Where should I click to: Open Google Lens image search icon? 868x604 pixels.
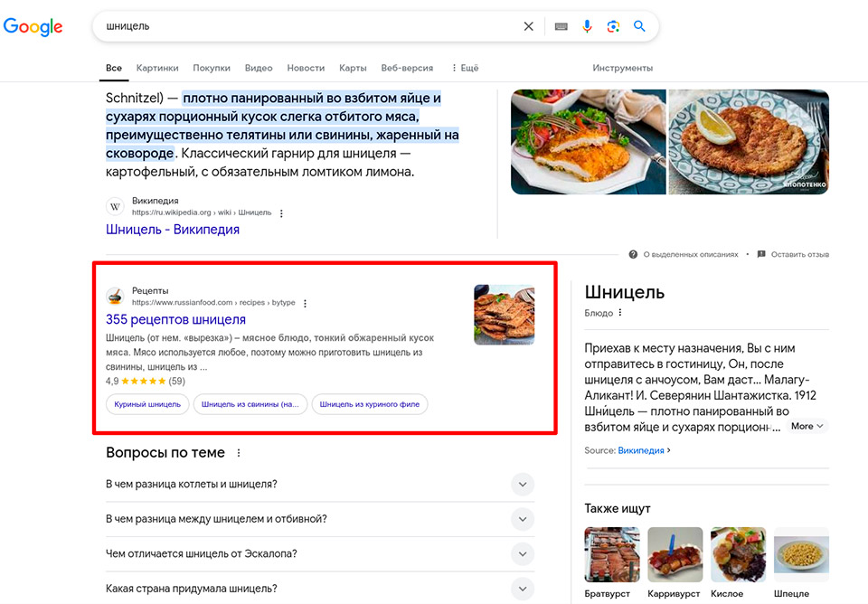[613, 26]
